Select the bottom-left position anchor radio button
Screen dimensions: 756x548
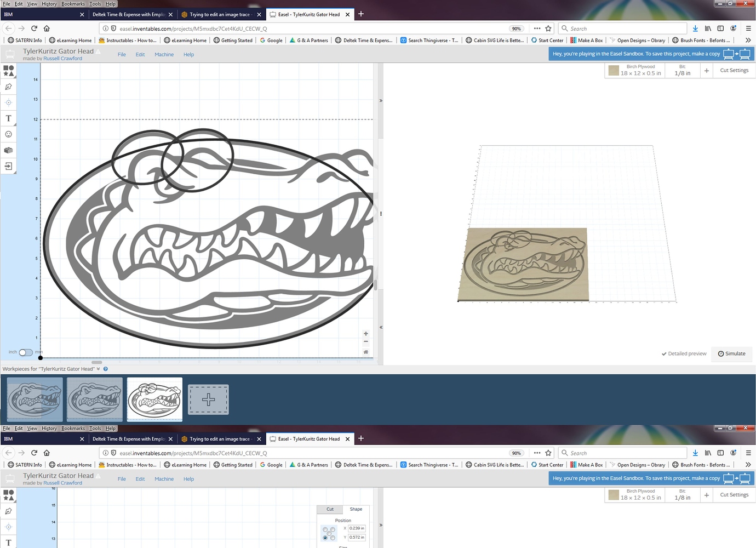pos(325,538)
